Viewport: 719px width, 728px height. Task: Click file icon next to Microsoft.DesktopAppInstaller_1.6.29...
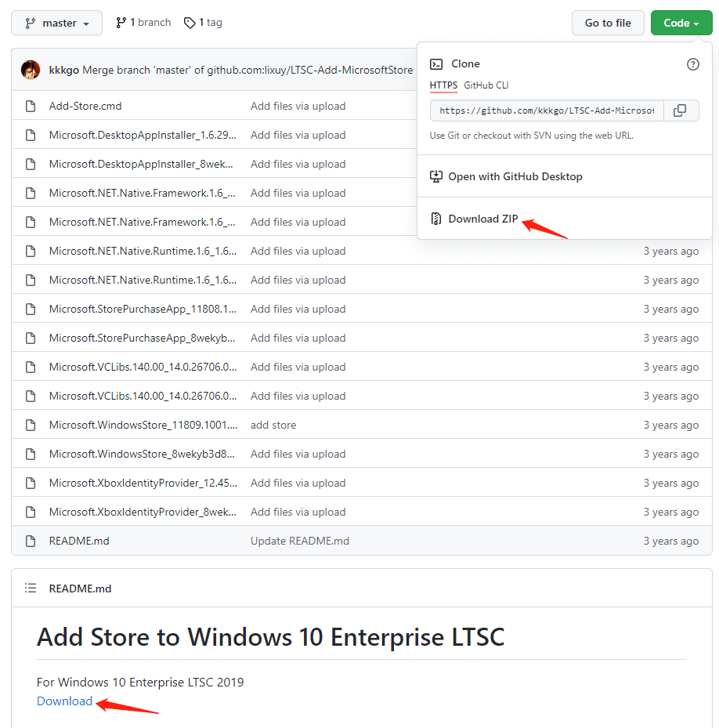31,135
